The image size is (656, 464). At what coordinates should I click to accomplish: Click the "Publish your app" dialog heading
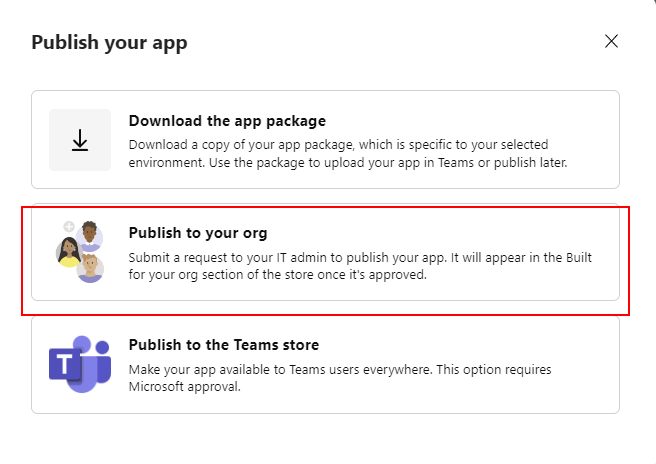pos(109,42)
